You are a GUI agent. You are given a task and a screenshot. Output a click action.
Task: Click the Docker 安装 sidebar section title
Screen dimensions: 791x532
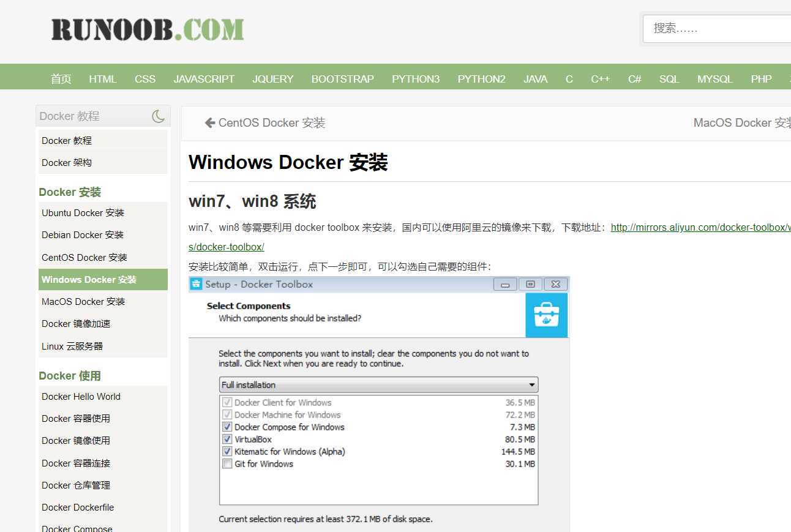[70, 192]
